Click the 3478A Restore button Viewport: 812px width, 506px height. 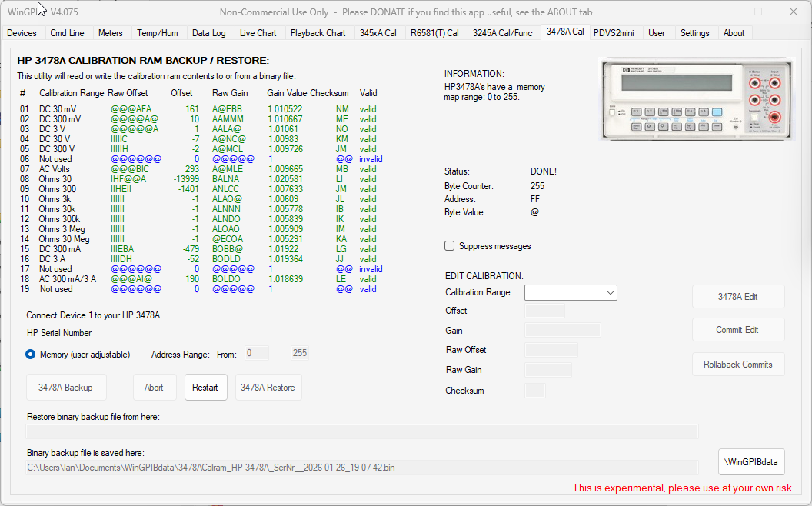(x=268, y=388)
